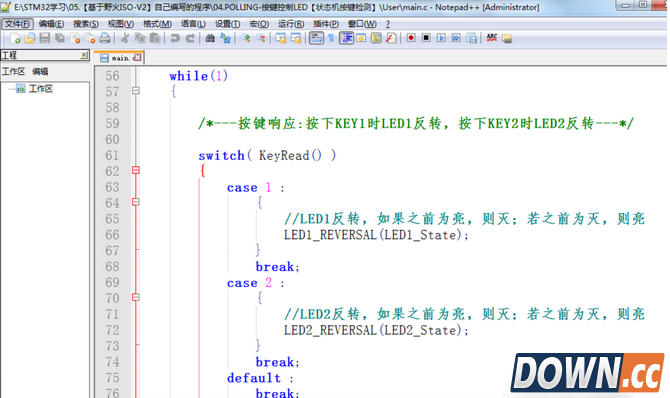Viewport: 670px width, 398px height.
Task: Click the default : label on line 75
Action: tap(260, 378)
